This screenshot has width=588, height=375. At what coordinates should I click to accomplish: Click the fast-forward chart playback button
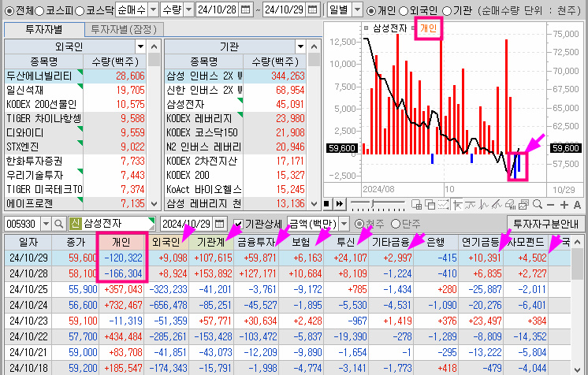point(340,204)
